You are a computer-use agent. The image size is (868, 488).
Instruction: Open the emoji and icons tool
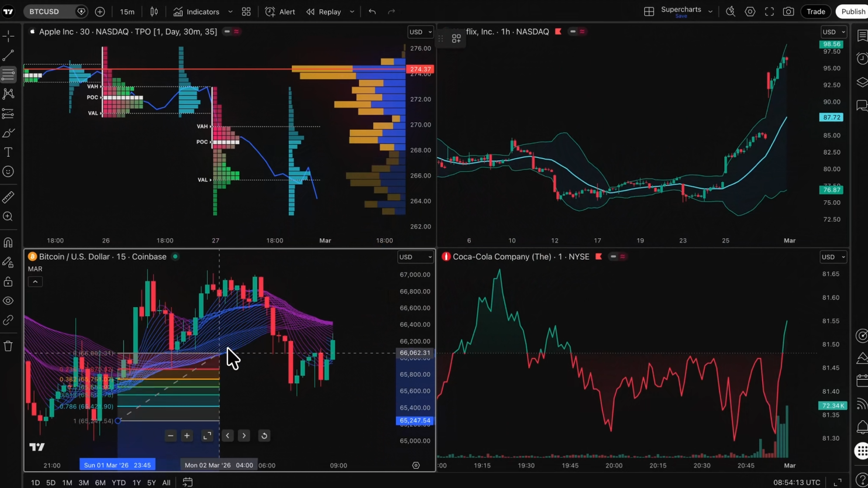[x=8, y=171]
